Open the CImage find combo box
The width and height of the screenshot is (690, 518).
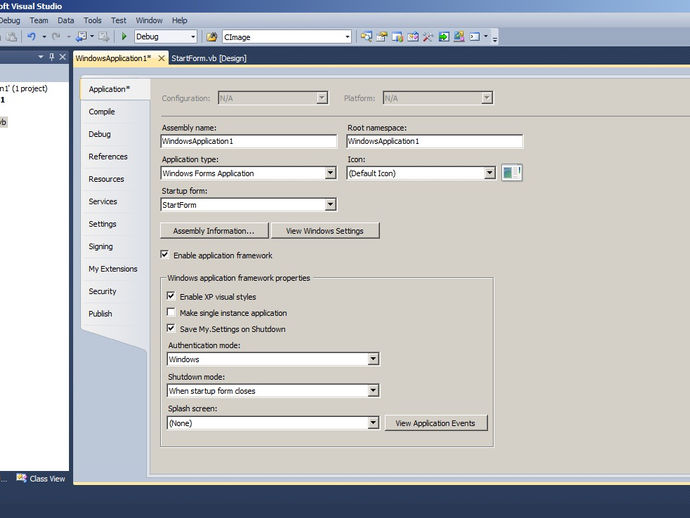coord(287,37)
